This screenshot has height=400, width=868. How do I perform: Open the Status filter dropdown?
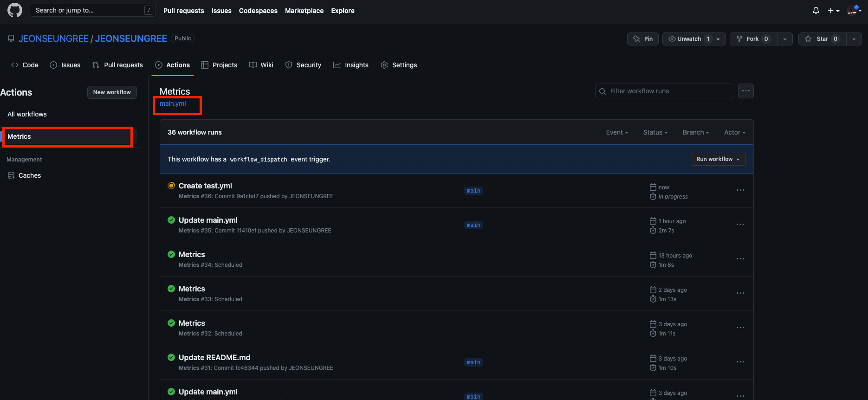[x=655, y=132]
